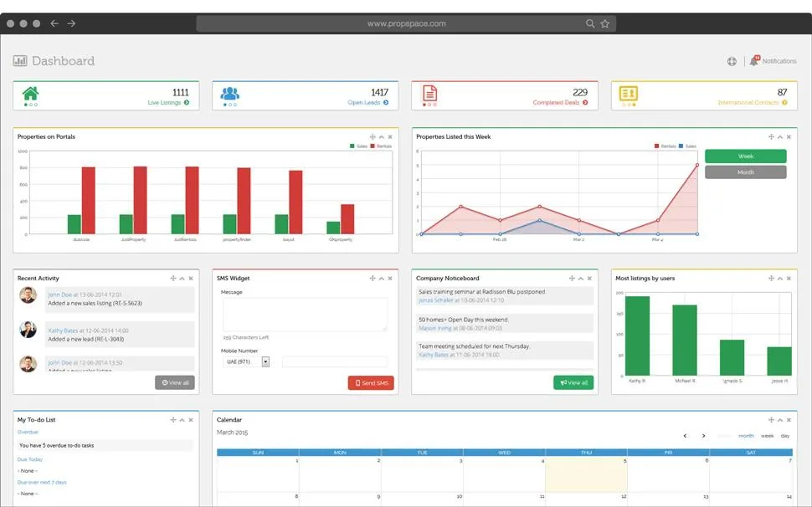Click the globe icon near Notifications

pos(732,62)
